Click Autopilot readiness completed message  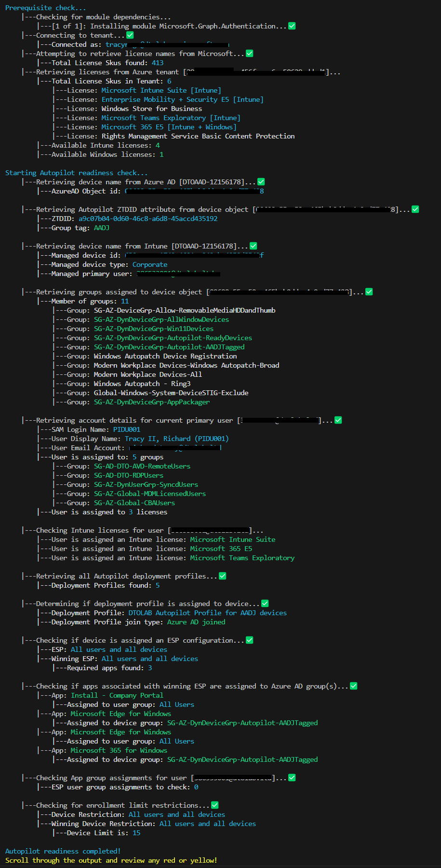(x=63, y=851)
